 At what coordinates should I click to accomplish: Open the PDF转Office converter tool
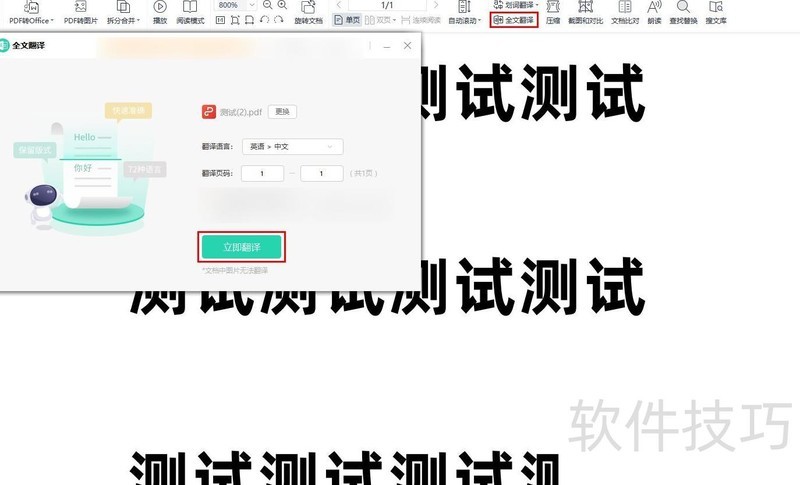coord(31,13)
